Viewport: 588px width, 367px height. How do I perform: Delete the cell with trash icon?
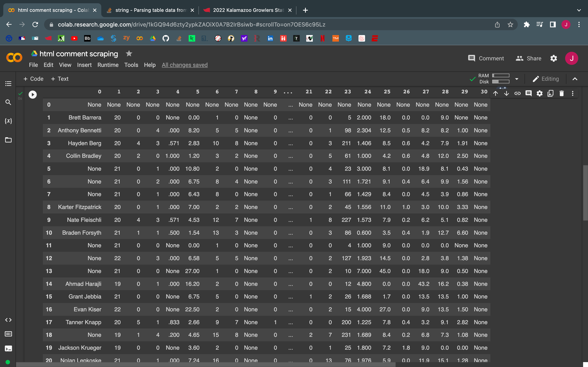(561, 93)
